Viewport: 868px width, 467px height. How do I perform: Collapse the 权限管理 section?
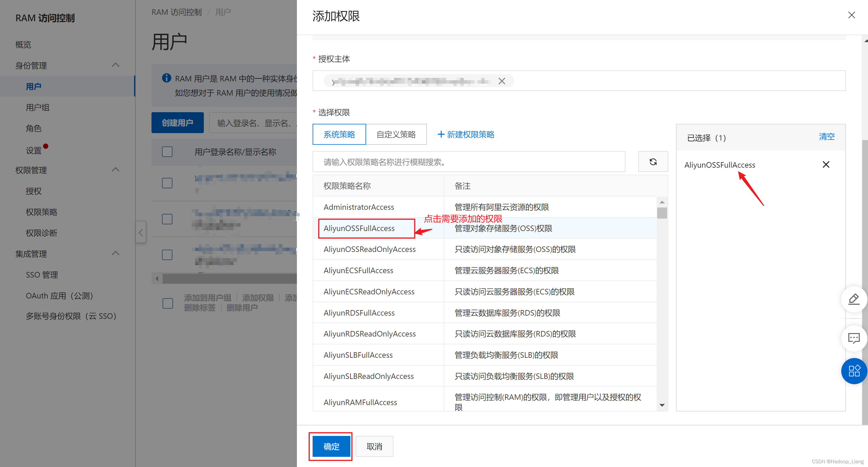click(115, 170)
